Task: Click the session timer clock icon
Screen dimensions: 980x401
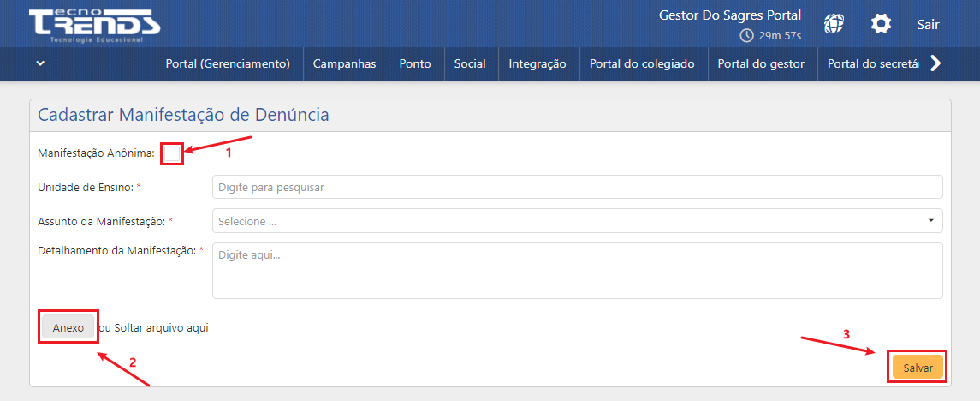Action: click(x=746, y=35)
